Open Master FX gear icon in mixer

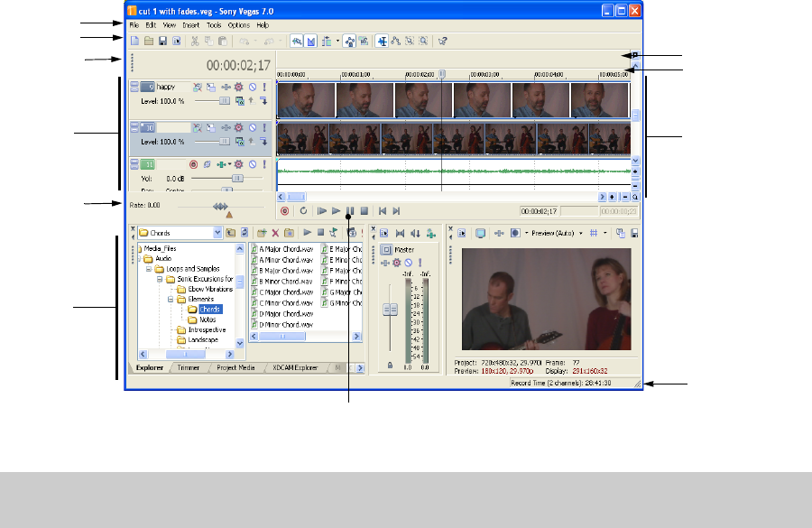(397, 263)
